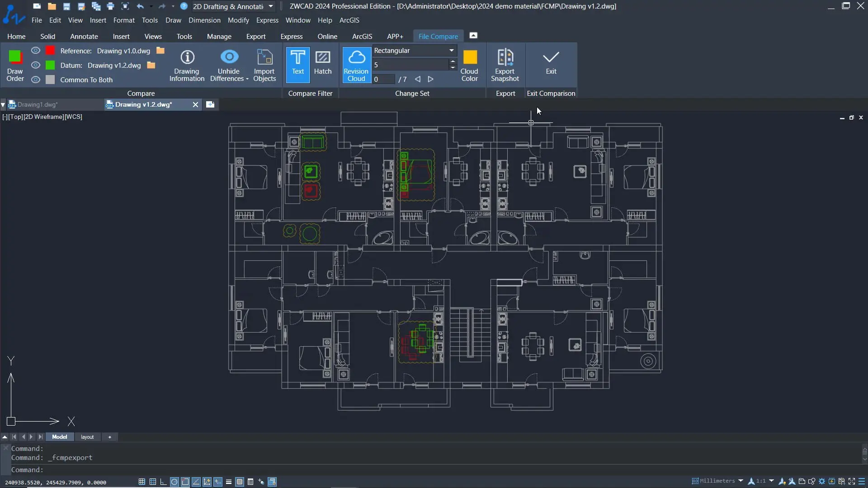The height and width of the screenshot is (488, 868).
Task: Toggle Common To Both visibility eye
Action: pos(36,80)
